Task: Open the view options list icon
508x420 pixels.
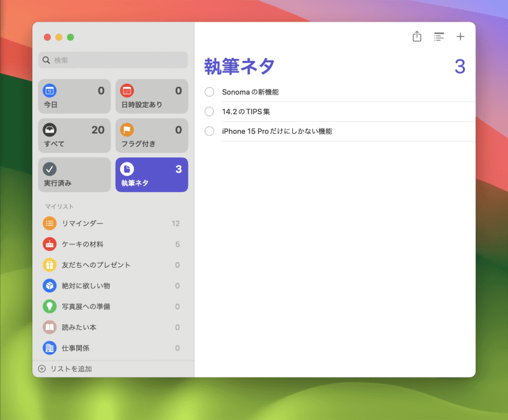Action: [439, 37]
